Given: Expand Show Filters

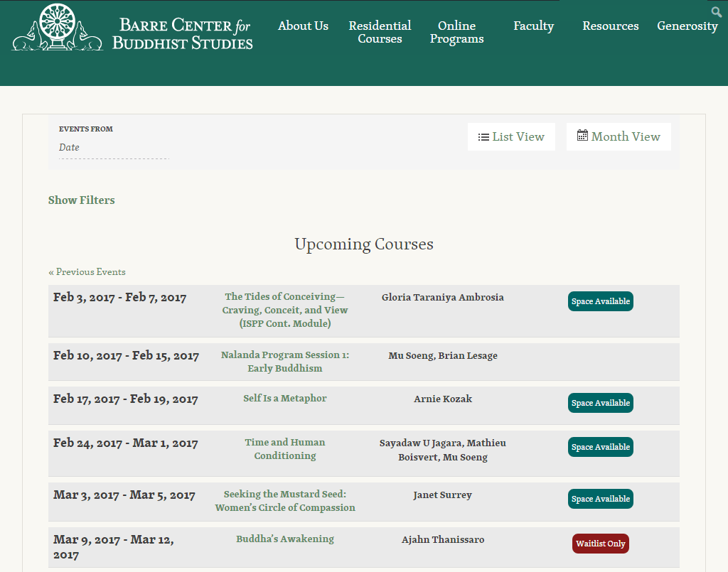Looking at the screenshot, I should click(81, 200).
